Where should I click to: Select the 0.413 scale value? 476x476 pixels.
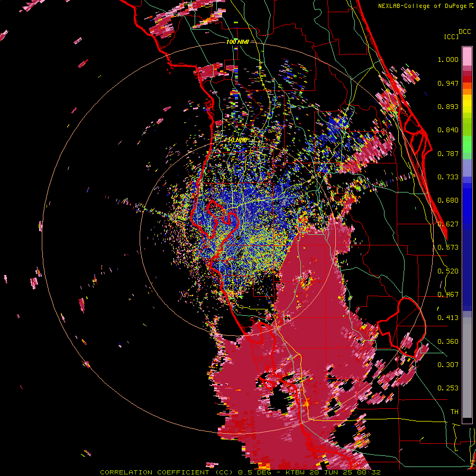pyautogui.click(x=448, y=318)
